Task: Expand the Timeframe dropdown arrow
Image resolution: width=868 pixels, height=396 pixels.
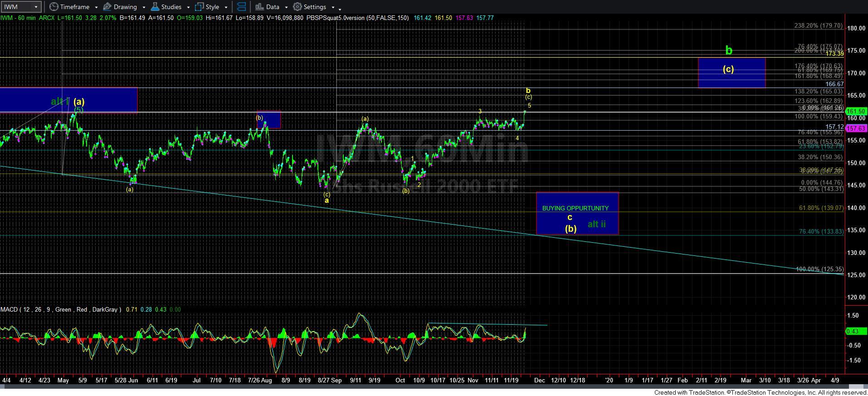Action: 96,7
